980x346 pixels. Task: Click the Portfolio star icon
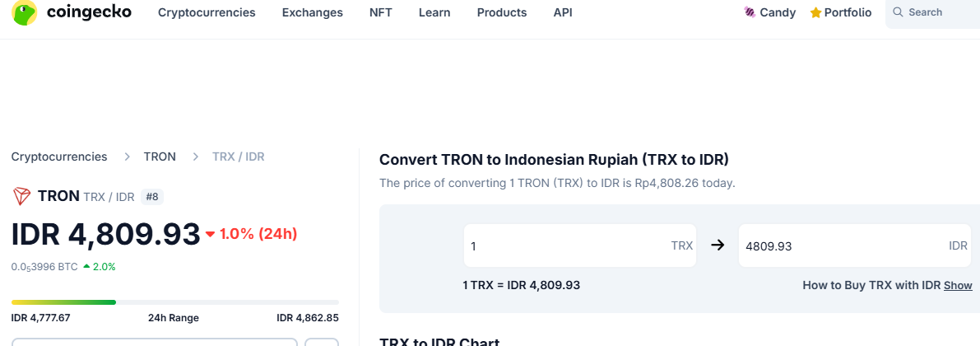tap(815, 12)
